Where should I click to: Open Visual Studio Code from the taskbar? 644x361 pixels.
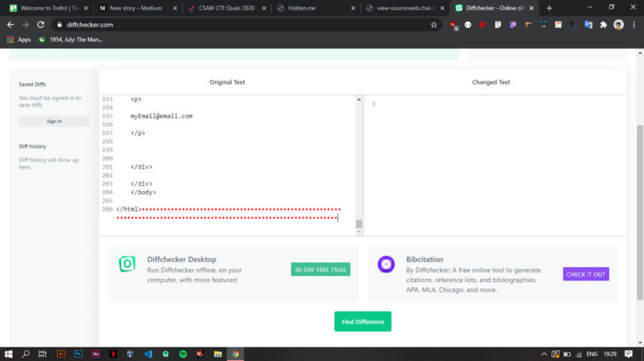pyautogui.click(x=148, y=354)
